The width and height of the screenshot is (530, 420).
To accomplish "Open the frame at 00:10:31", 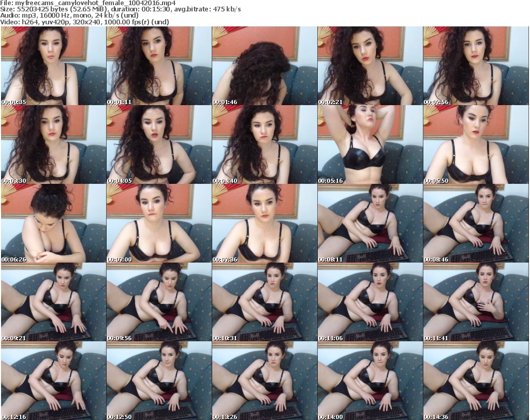I will click(x=264, y=302).
